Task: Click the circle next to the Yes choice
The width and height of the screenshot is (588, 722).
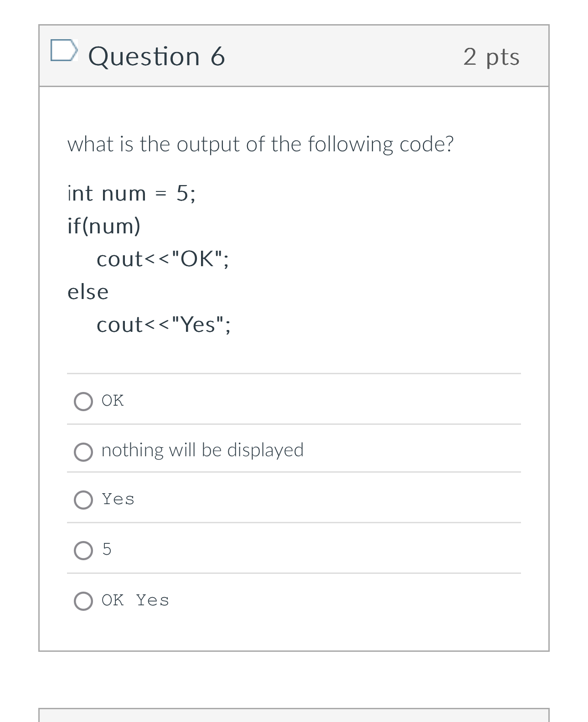Action: tap(83, 500)
